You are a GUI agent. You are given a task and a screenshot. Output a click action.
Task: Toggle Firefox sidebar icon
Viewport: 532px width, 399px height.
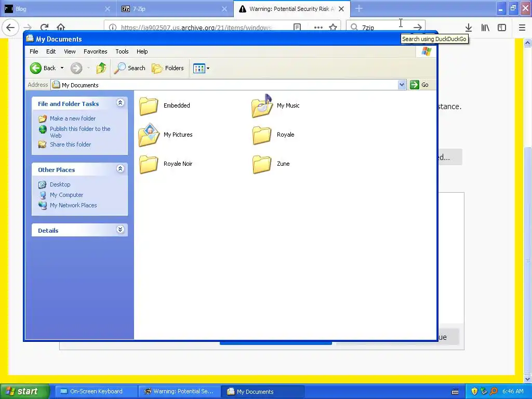[x=502, y=28]
